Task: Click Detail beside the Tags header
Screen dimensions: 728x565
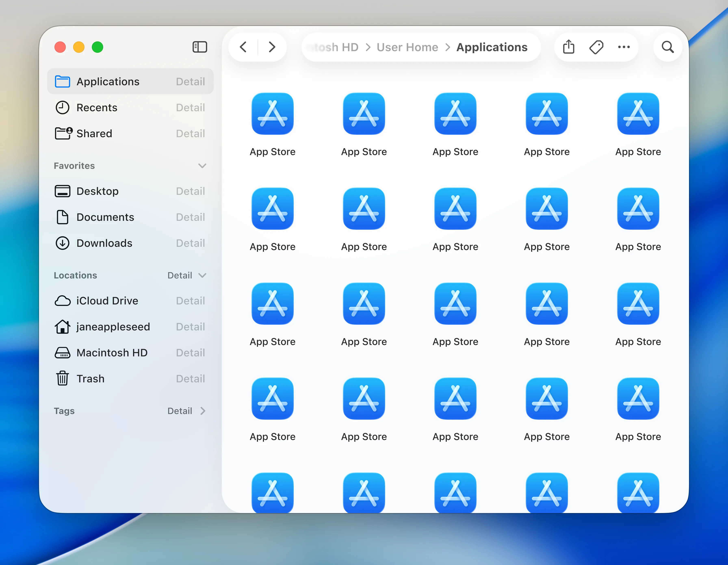Action: 180,411
